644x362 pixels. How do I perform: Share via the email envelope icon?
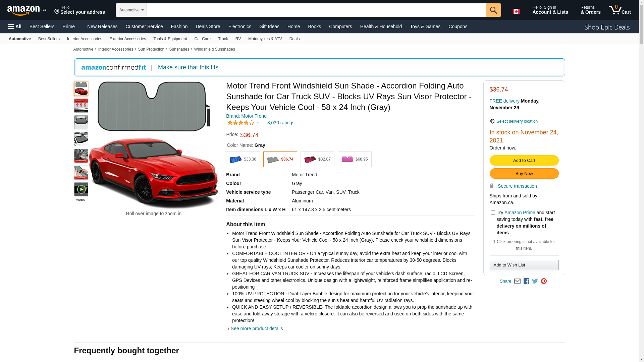tap(517, 281)
